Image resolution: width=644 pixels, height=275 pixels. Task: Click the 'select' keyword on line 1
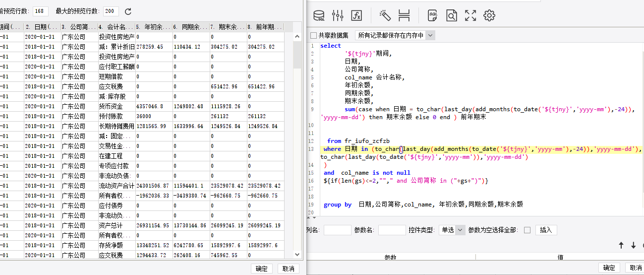pos(331,46)
